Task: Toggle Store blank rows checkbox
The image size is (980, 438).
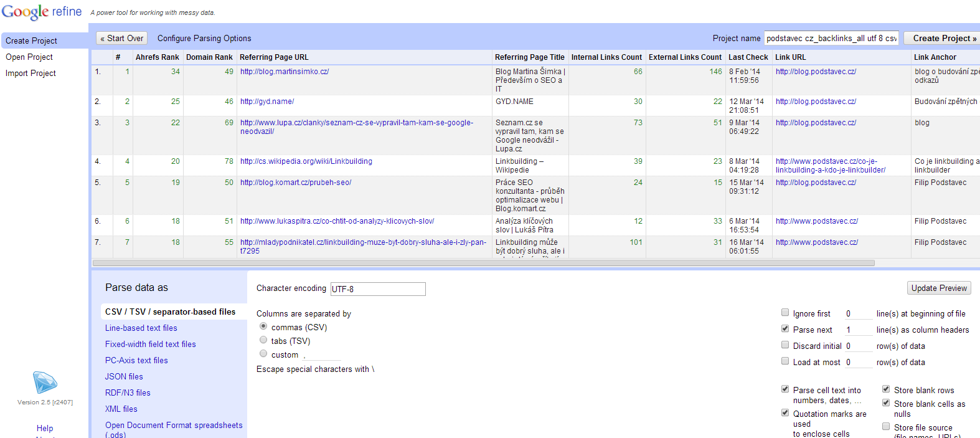Action: pos(886,389)
